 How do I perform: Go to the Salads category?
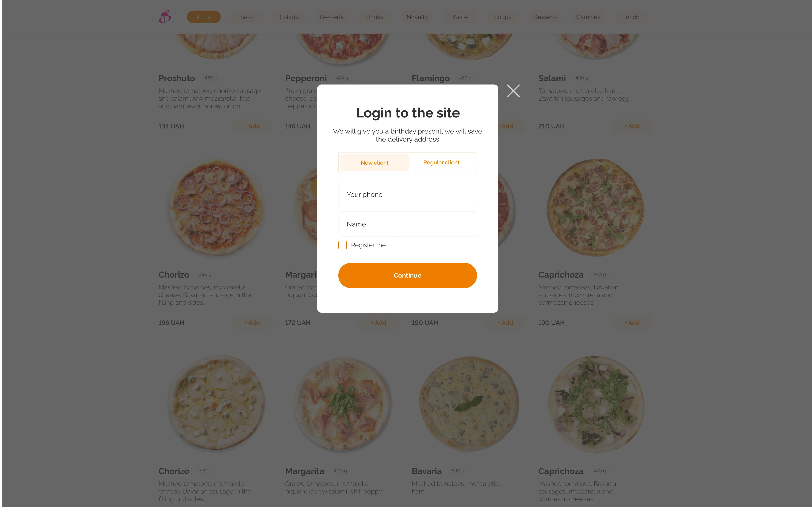coord(289,17)
